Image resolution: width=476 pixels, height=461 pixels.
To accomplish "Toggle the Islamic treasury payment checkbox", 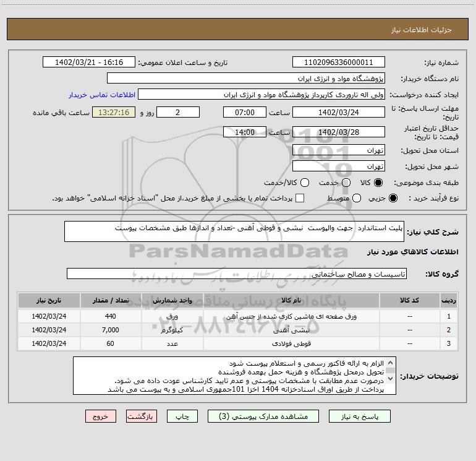I will [300, 198].
